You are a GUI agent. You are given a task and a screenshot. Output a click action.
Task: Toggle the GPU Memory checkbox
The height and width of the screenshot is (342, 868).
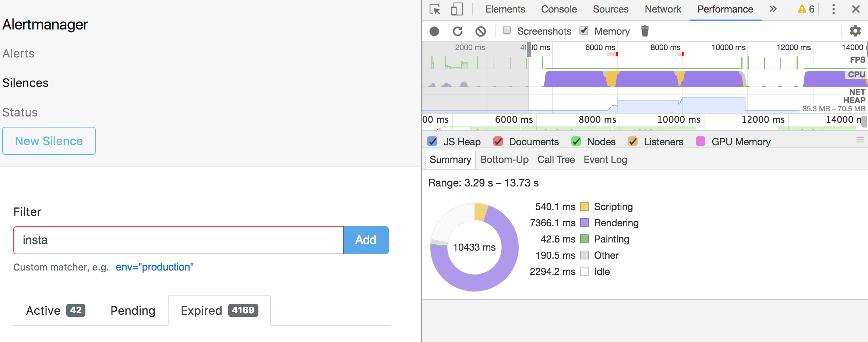pos(701,142)
